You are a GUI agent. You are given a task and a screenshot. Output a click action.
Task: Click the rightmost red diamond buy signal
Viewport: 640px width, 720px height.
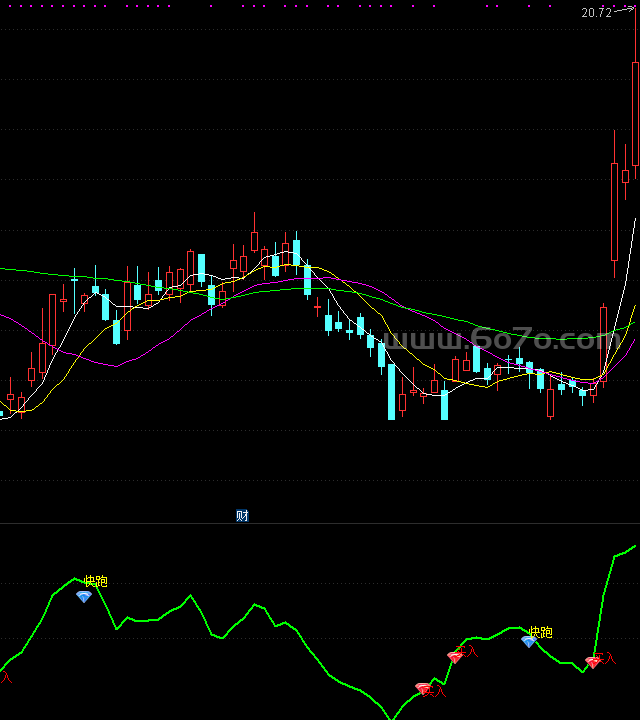(593, 662)
